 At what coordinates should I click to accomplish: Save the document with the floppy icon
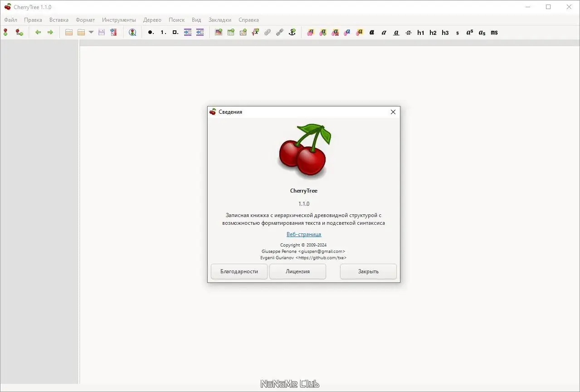click(x=102, y=32)
